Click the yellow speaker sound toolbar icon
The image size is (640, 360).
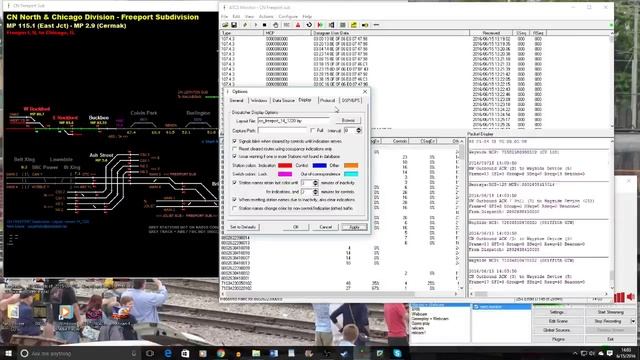[x=365, y=25]
